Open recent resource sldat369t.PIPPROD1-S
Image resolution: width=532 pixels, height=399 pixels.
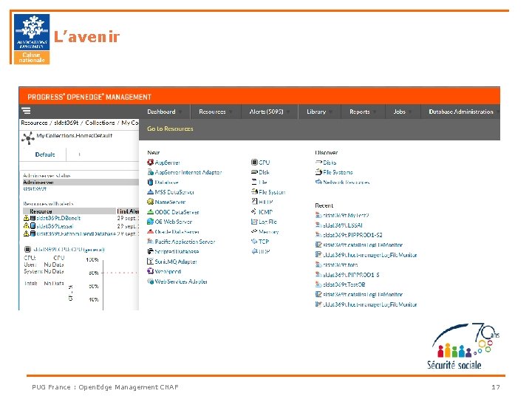(x=351, y=274)
